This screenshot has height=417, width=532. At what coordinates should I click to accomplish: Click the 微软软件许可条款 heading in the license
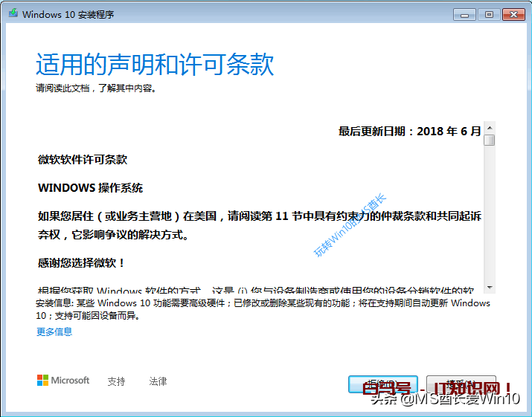pyautogui.click(x=83, y=160)
